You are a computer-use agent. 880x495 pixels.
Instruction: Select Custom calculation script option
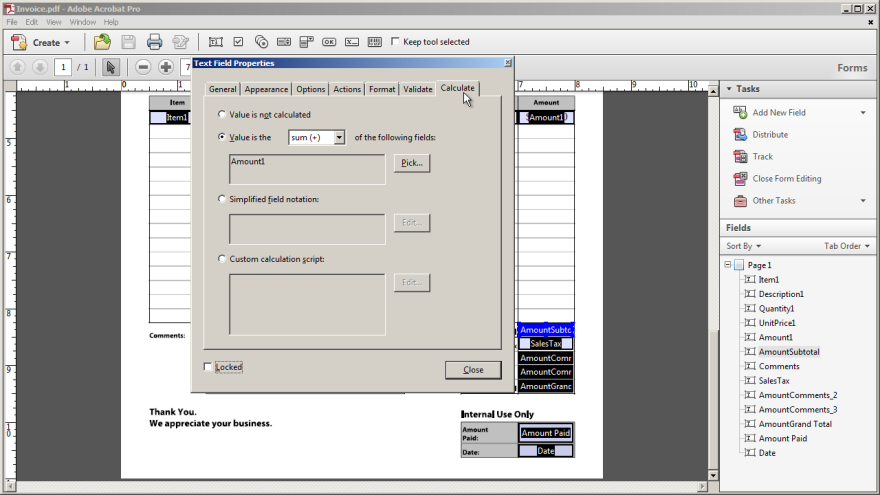[x=222, y=259]
